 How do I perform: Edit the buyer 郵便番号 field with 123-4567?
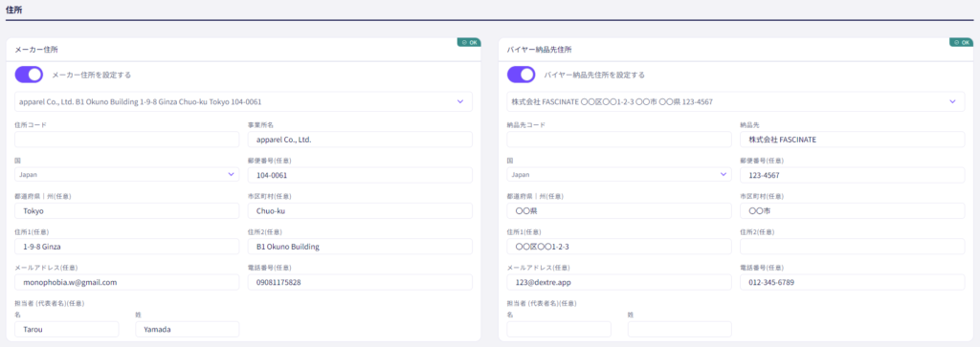(853, 175)
